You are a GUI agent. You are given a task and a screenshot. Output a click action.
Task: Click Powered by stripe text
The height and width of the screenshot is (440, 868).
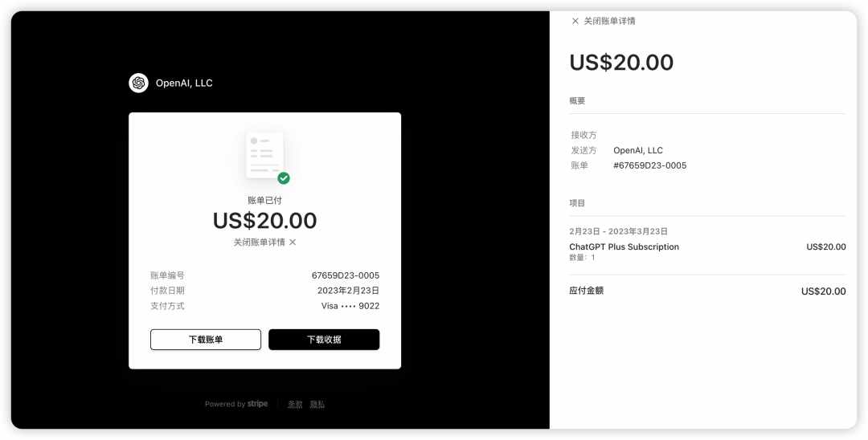click(x=236, y=404)
